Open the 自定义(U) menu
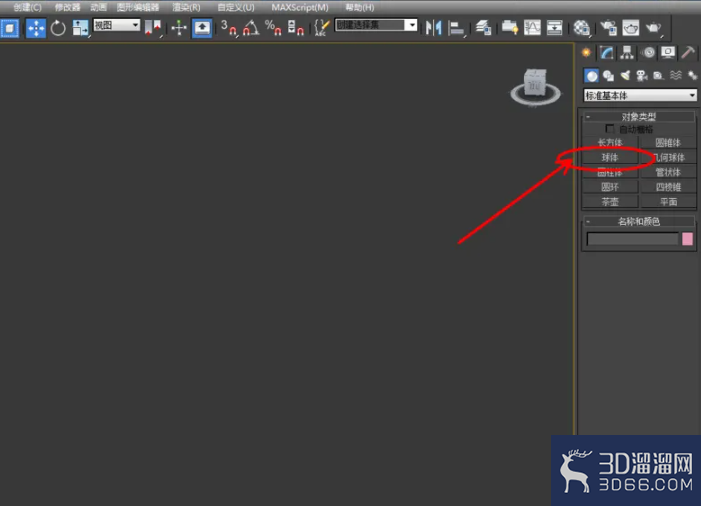The width and height of the screenshot is (701, 506). pyautogui.click(x=236, y=7)
